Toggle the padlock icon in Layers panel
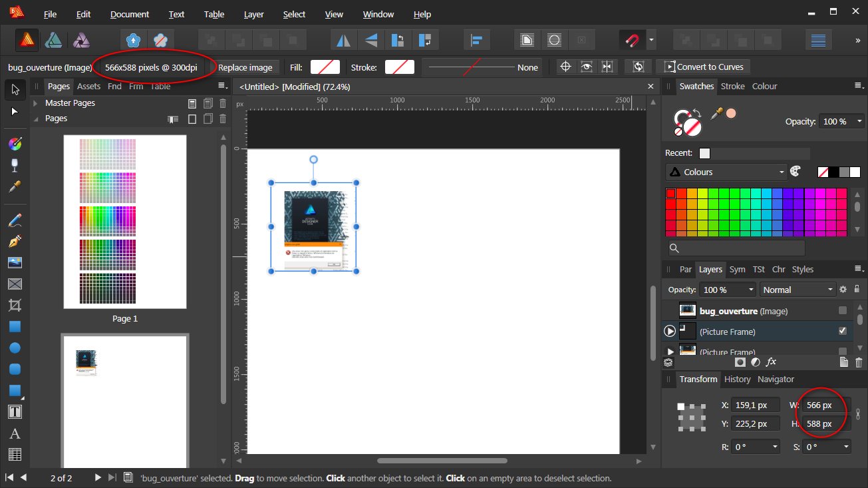This screenshot has width=868, height=488. [x=857, y=290]
